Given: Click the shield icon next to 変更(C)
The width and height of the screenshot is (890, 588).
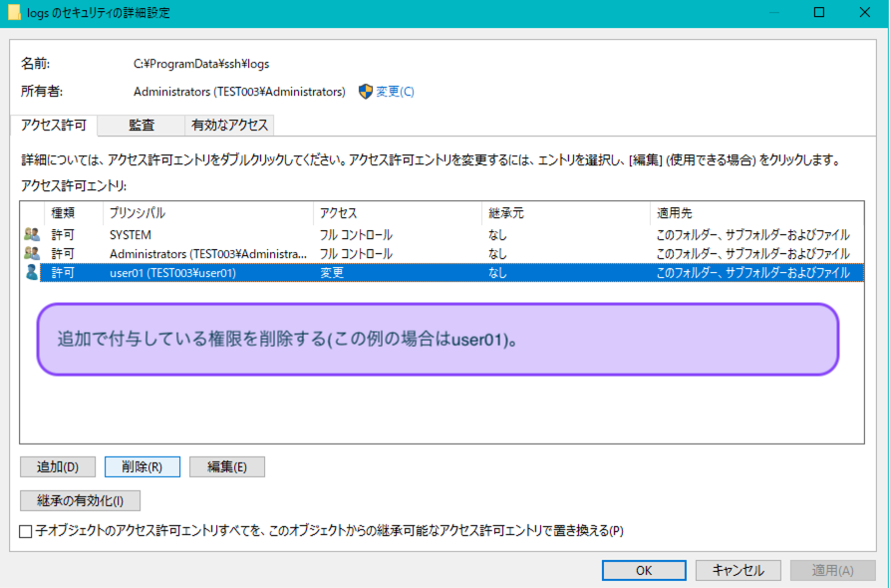Looking at the screenshot, I should tap(365, 92).
